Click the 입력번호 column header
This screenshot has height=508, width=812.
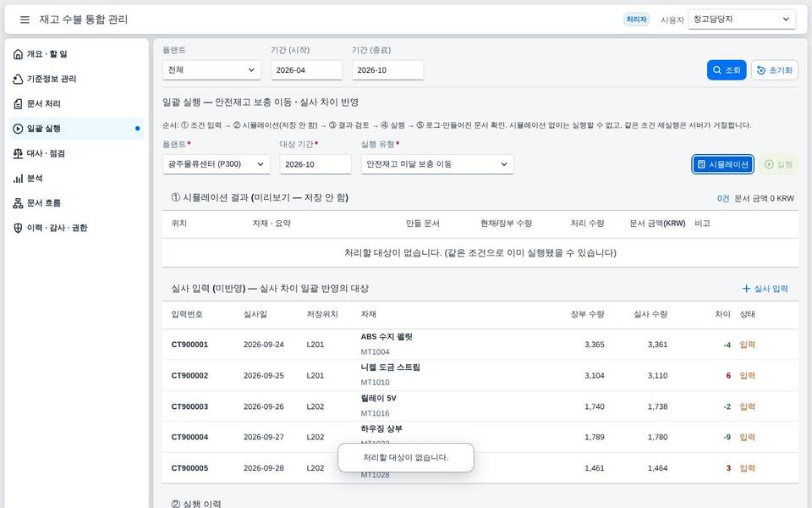pos(187,314)
